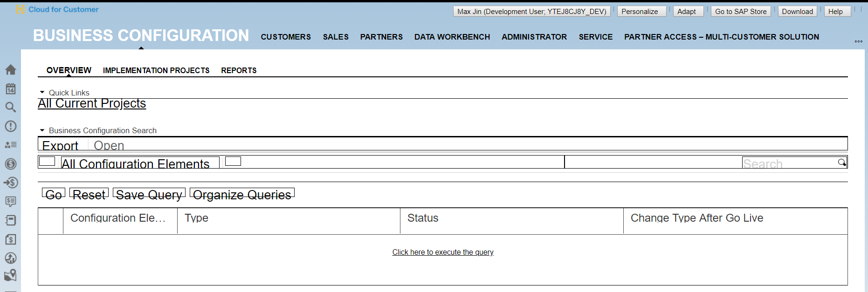Image resolution: width=868 pixels, height=292 pixels.
Task: Click the small box right of All Configuration Elements
Action: [x=233, y=161]
